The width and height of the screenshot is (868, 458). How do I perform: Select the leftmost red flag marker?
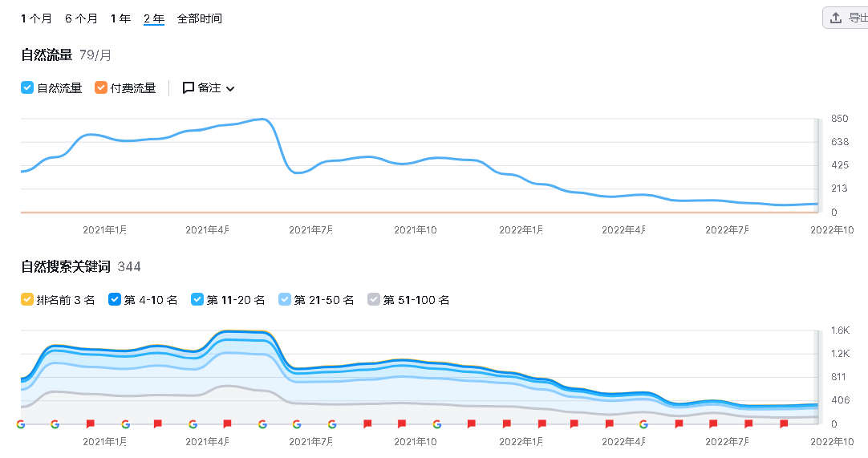90,424
